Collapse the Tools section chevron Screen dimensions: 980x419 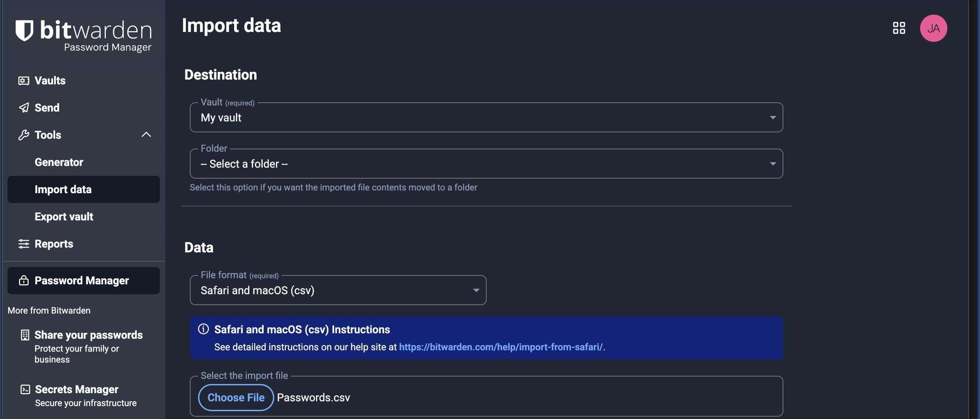point(146,135)
